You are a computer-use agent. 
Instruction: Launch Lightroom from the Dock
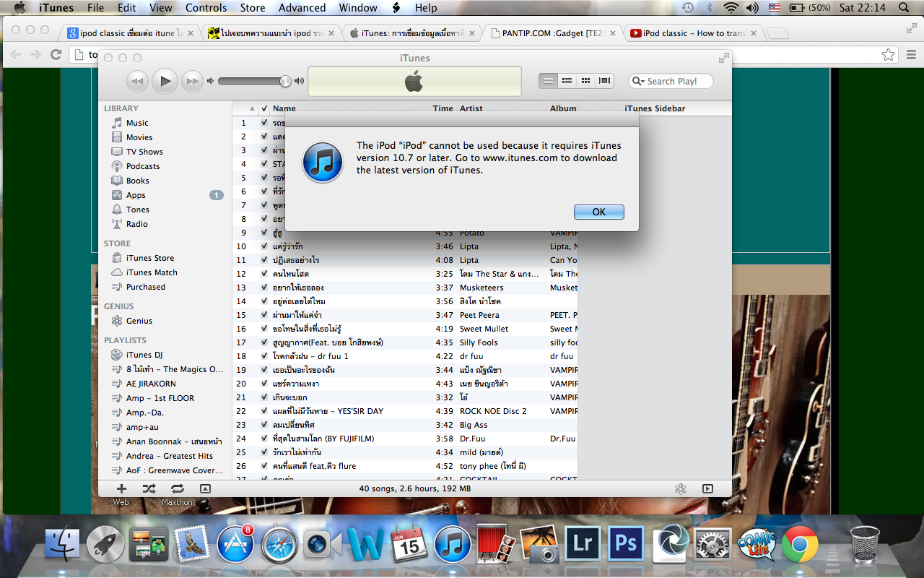[583, 543]
